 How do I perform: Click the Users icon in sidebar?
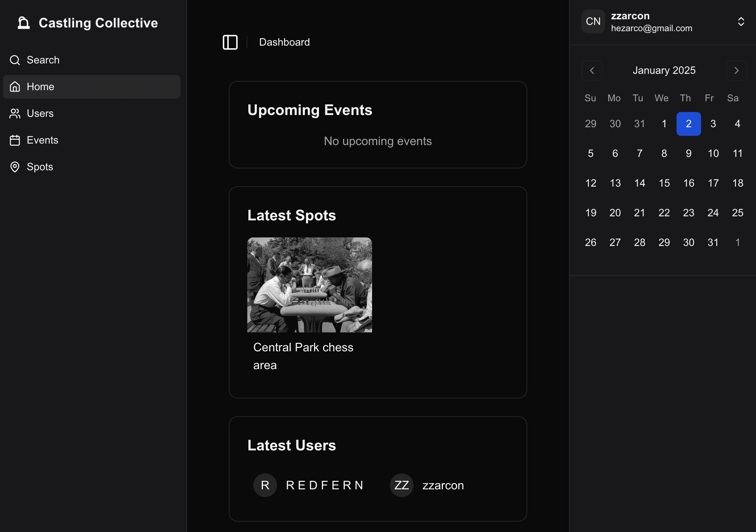click(16, 114)
